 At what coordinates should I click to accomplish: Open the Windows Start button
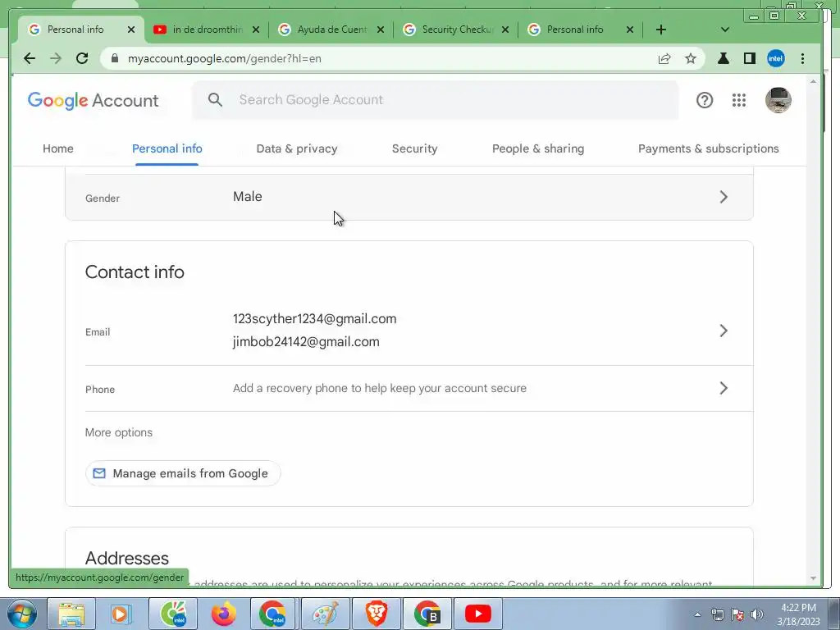(22, 614)
